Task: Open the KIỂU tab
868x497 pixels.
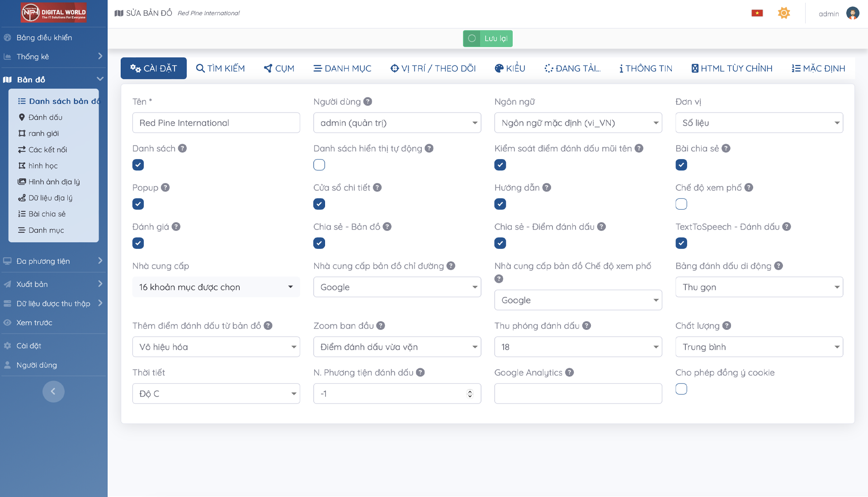Action: pos(509,68)
